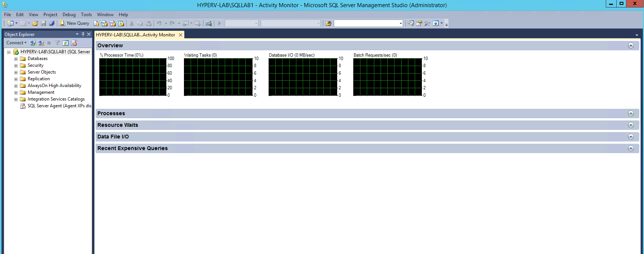Open the File menu
This screenshot has height=254, width=644.
tap(7, 15)
